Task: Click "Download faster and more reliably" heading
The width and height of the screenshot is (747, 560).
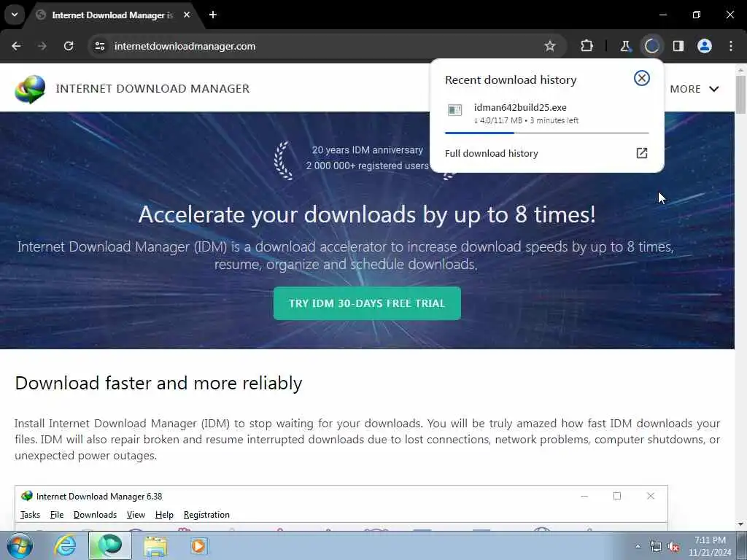Action: (x=158, y=384)
